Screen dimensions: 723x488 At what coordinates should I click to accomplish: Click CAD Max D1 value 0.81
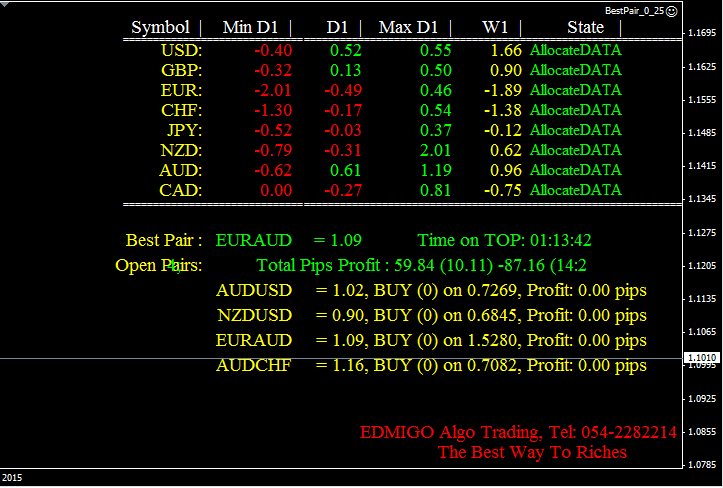click(x=436, y=190)
